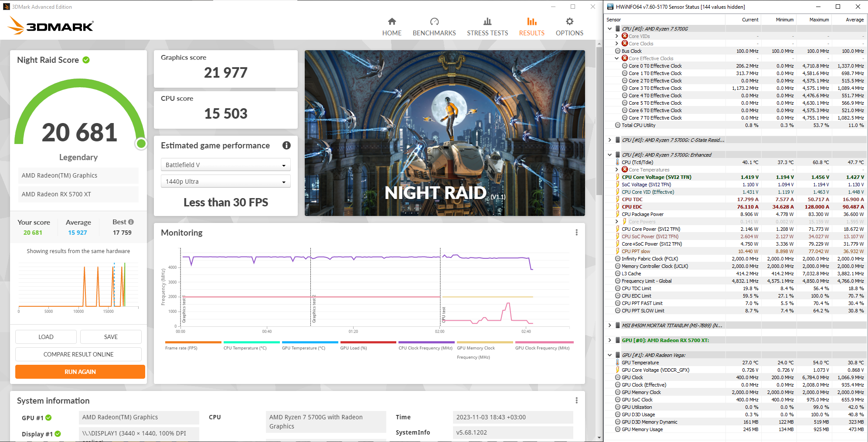The image size is (868, 442).
Task: Open the OPTIONS tab
Action: pos(569,27)
